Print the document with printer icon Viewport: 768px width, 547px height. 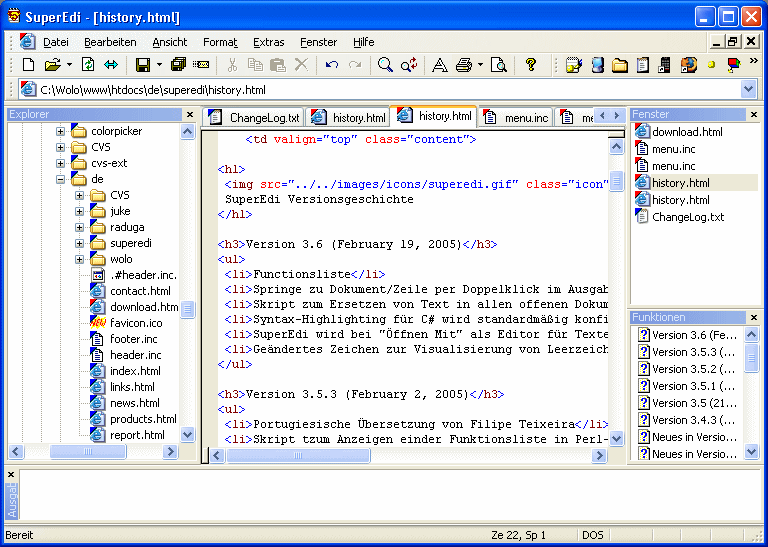[464, 65]
